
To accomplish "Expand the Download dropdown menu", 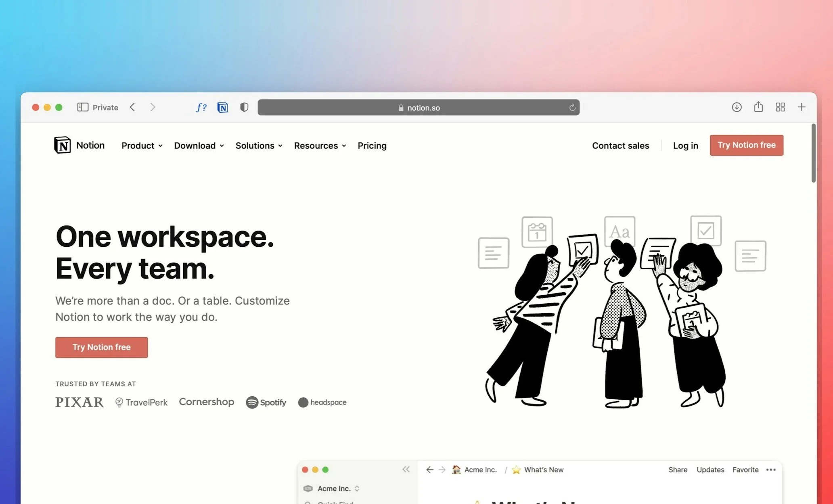I will [x=199, y=146].
